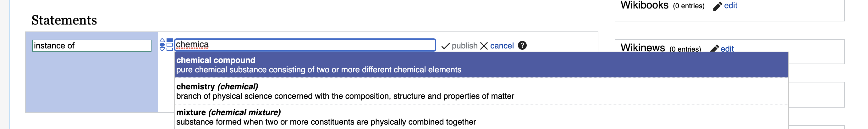868x129 pixels.
Task: Open the statement rank selector icon
Action: coord(162,45)
